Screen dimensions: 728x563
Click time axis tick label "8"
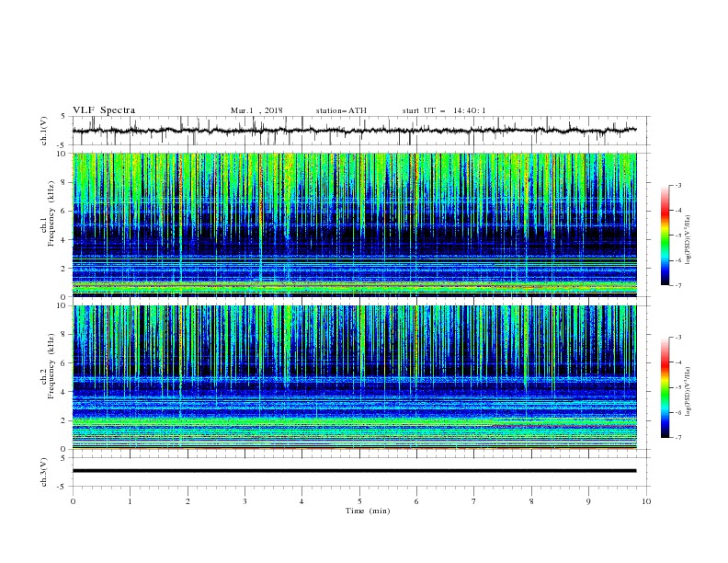click(x=531, y=501)
